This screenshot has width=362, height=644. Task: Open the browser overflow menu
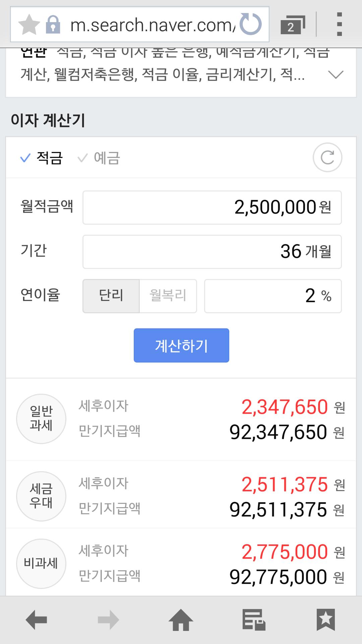point(339,24)
